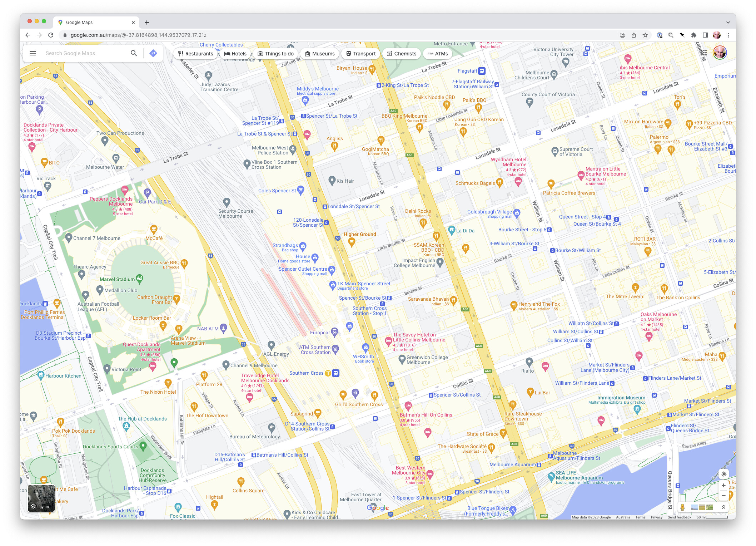Click the Melbourne West Police Station label
Image resolution: width=756 pixels, height=546 pixels.
(270, 150)
